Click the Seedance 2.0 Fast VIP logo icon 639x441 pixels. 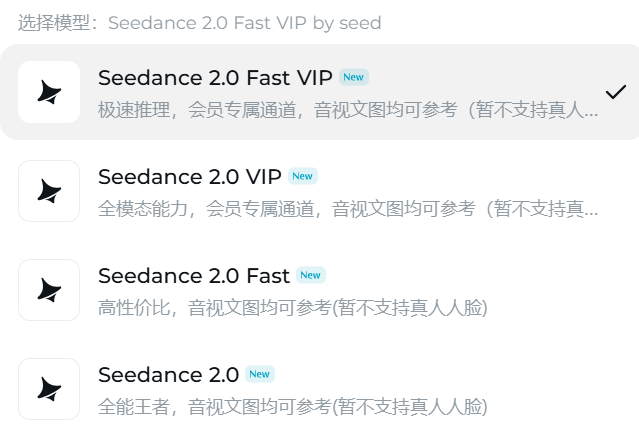(x=49, y=92)
